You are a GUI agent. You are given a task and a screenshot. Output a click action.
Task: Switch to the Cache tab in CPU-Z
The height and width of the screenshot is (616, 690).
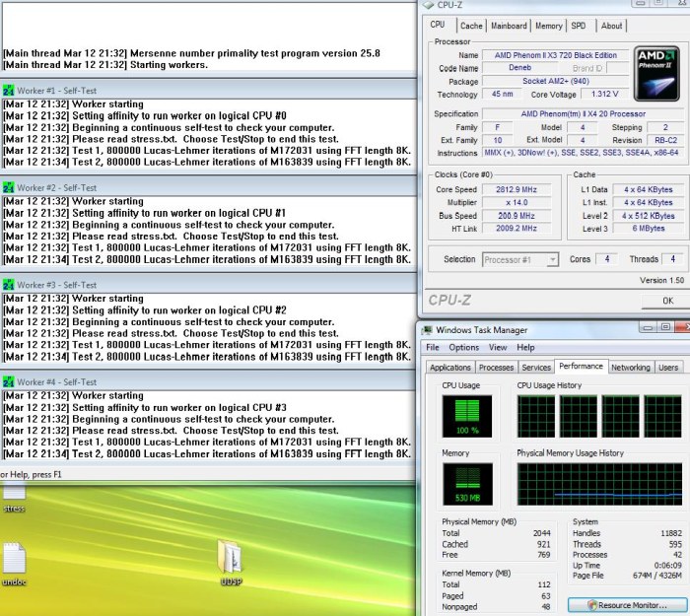tap(471, 26)
